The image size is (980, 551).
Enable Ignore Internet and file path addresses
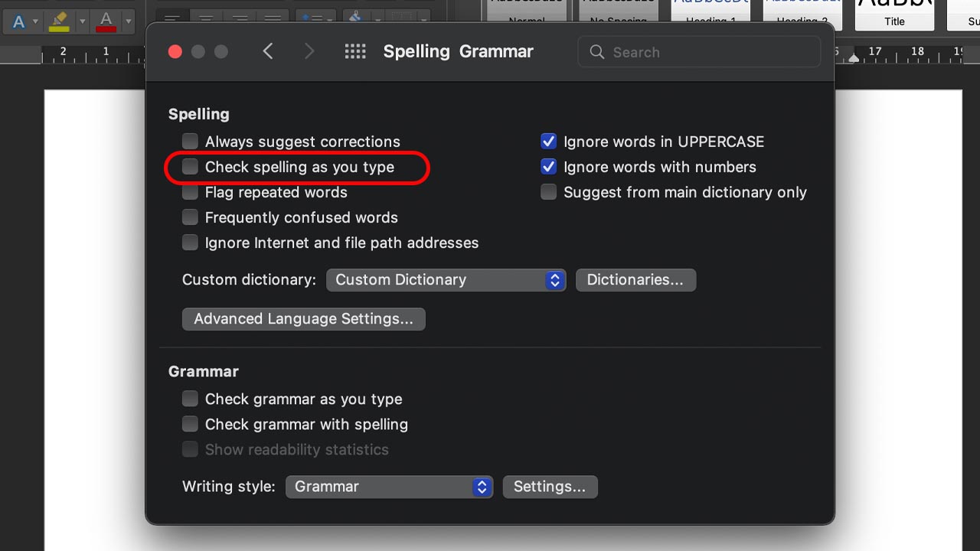(190, 243)
